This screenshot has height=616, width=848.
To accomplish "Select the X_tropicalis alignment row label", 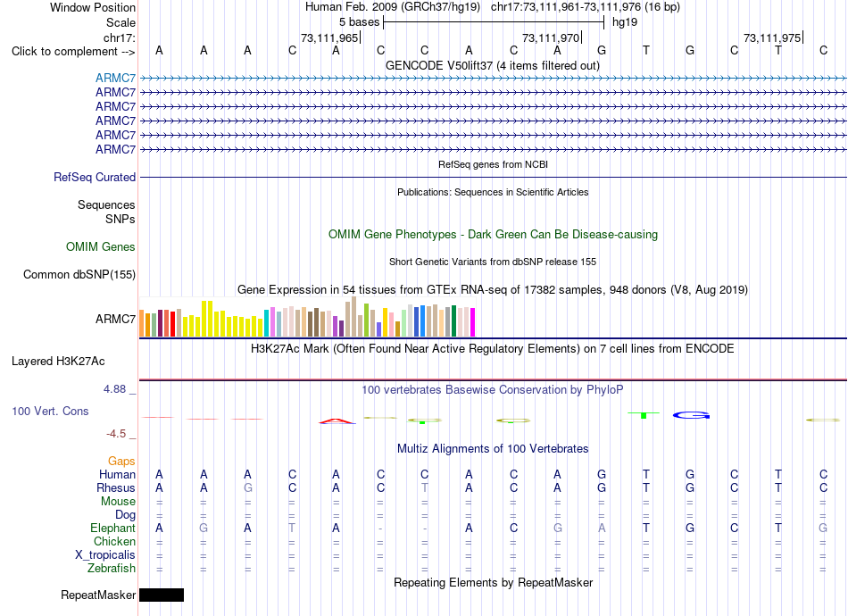I will 105,555.
